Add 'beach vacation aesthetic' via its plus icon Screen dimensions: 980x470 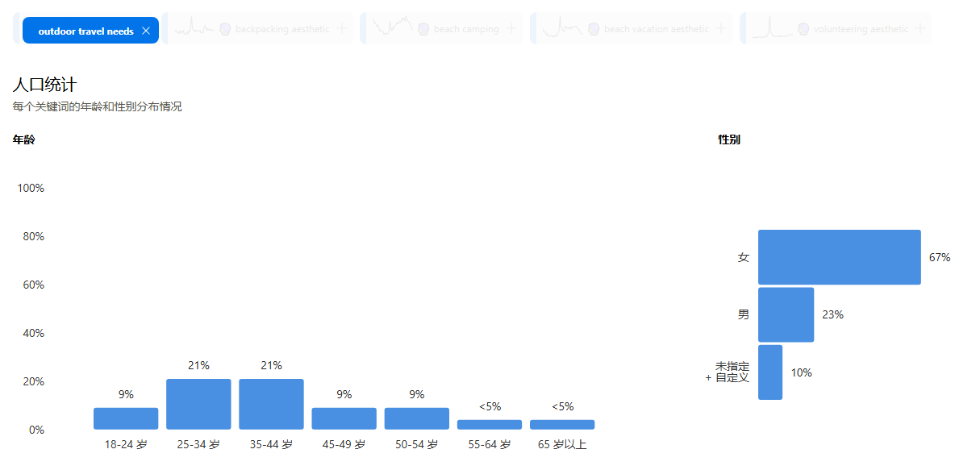[721, 28]
